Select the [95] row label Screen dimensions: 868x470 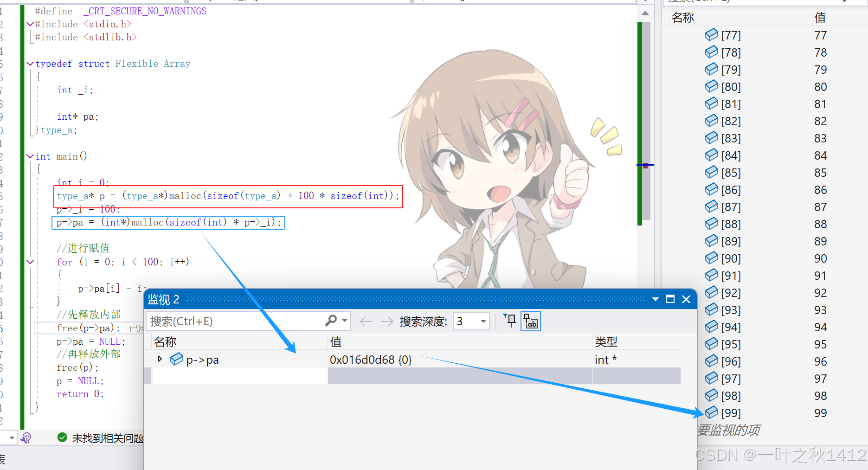[x=731, y=344]
